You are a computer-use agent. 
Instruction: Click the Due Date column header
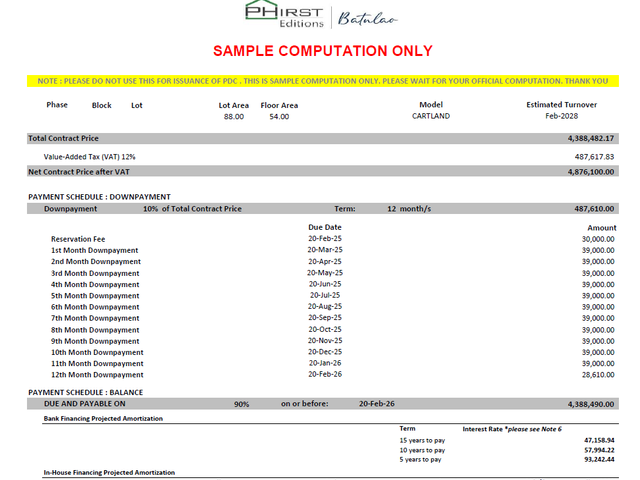(325, 227)
